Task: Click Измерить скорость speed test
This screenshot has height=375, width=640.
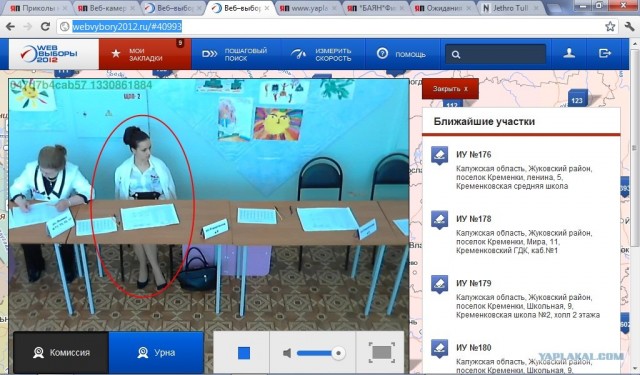Action: (x=322, y=54)
